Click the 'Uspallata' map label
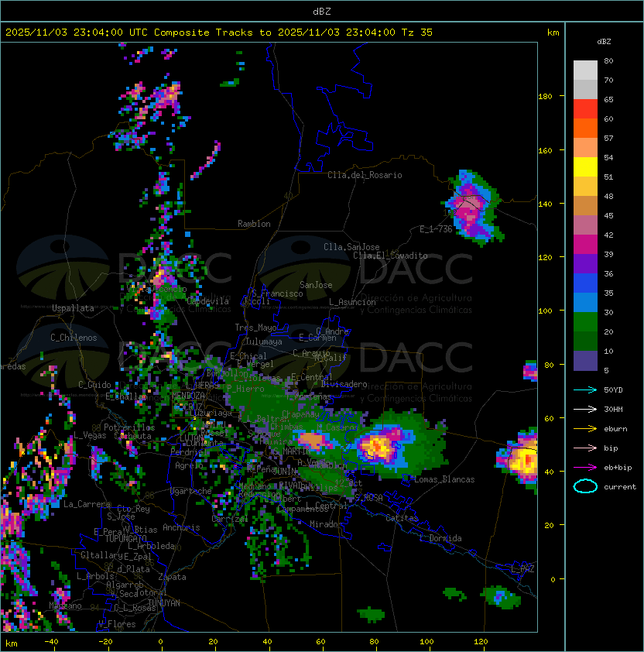The height and width of the screenshot is (652, 644). coord(73,308)
